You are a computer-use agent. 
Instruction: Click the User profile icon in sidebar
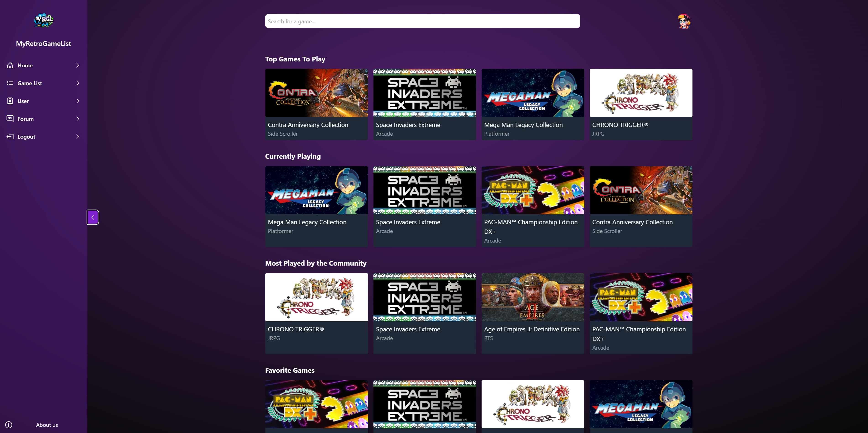click(10, 101)
